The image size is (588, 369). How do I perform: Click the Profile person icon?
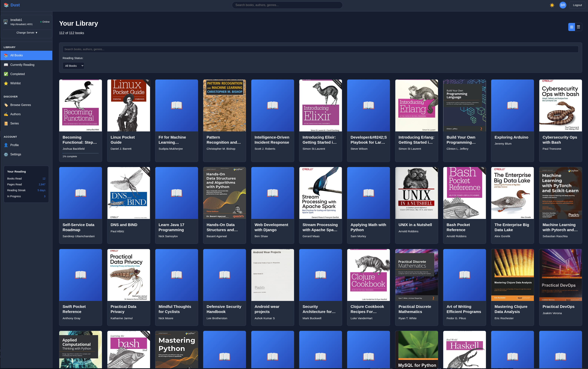pos(6,145)
